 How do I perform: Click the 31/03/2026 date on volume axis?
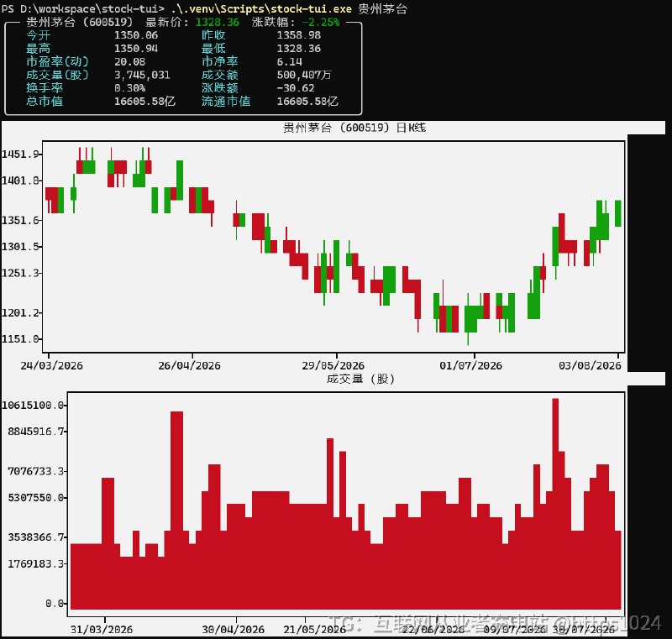pyautogui.click(x=102, y=630)
